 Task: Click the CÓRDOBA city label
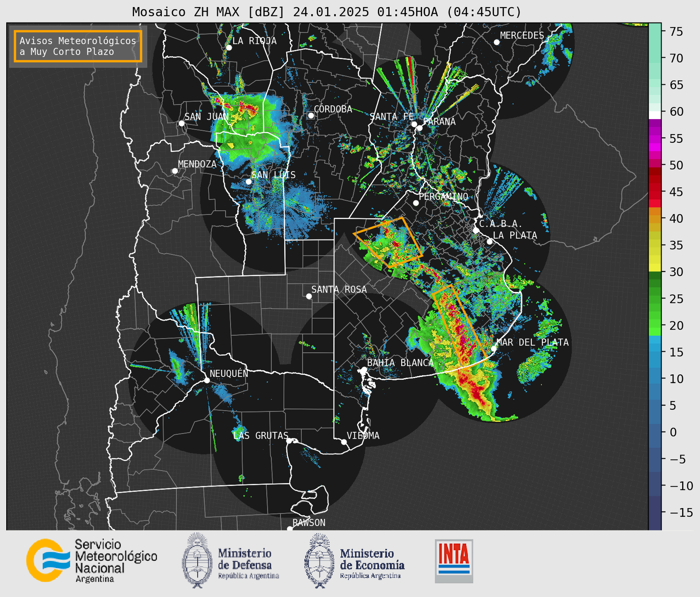coord(333,109)
